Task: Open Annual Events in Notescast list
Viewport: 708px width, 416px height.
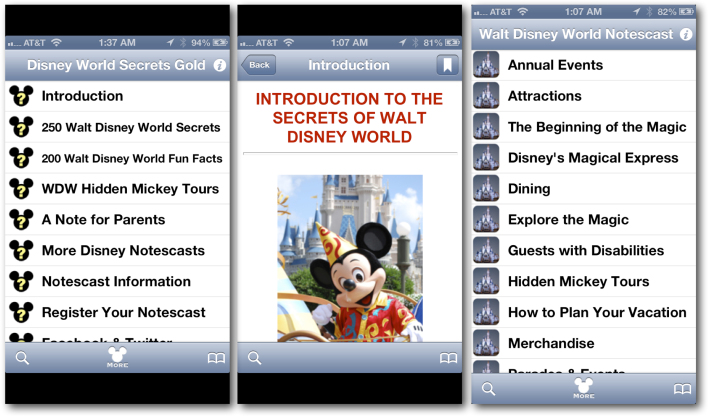Action: (x=584, y=65)
